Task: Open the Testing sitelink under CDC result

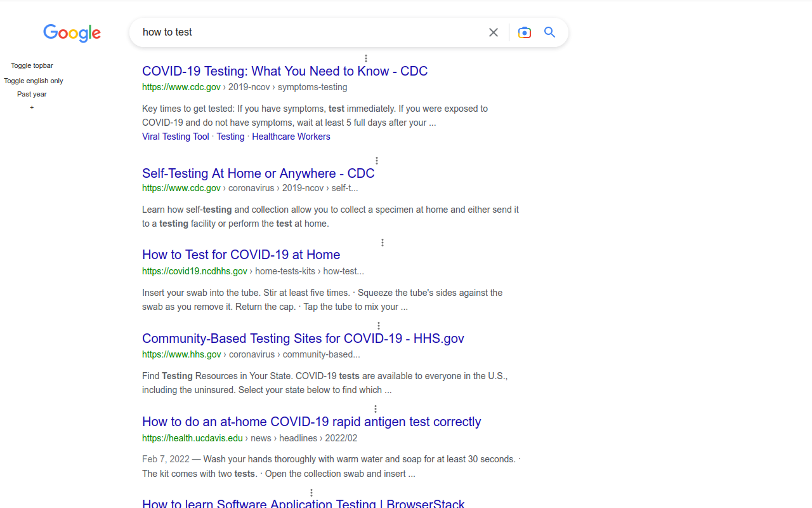Action: point(230,137)
